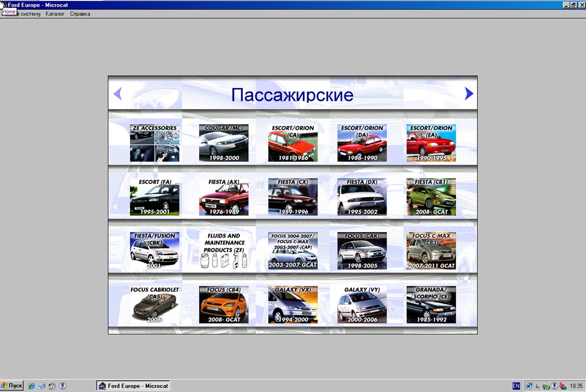The height and width of the screenshot is (392, 586).
Task: Open Focus (CB4) orange car tile
Action: (x=224, y=305)
